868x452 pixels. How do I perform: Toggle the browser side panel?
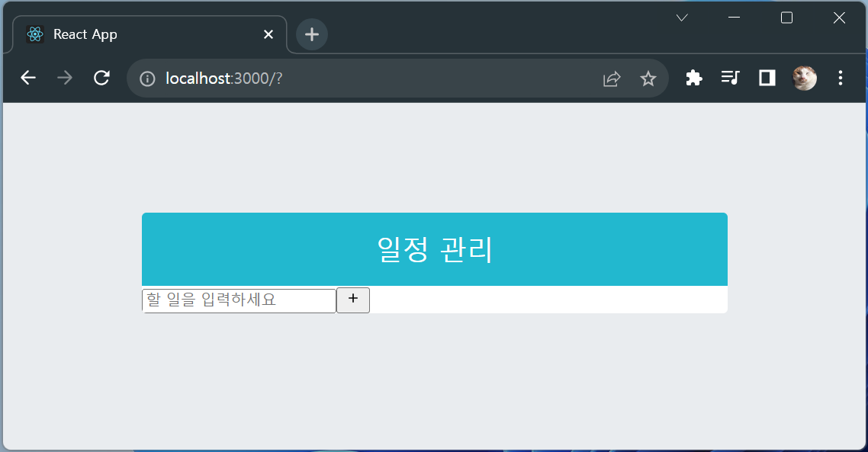[767, 78]
